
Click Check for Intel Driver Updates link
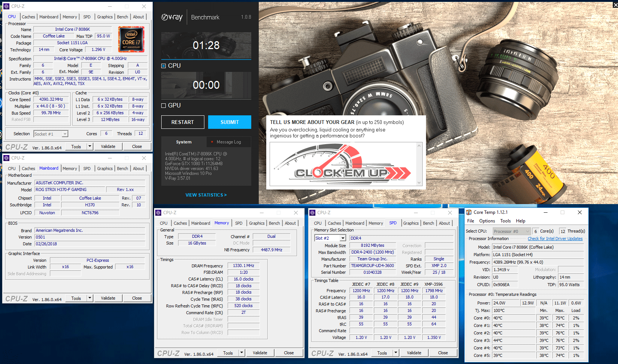[555, 239]
